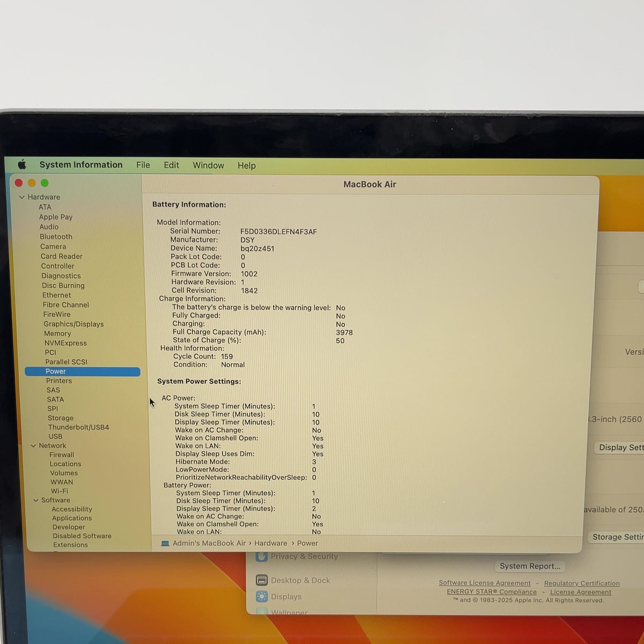Select NVMExpress in the sidebar

(65, 343)
